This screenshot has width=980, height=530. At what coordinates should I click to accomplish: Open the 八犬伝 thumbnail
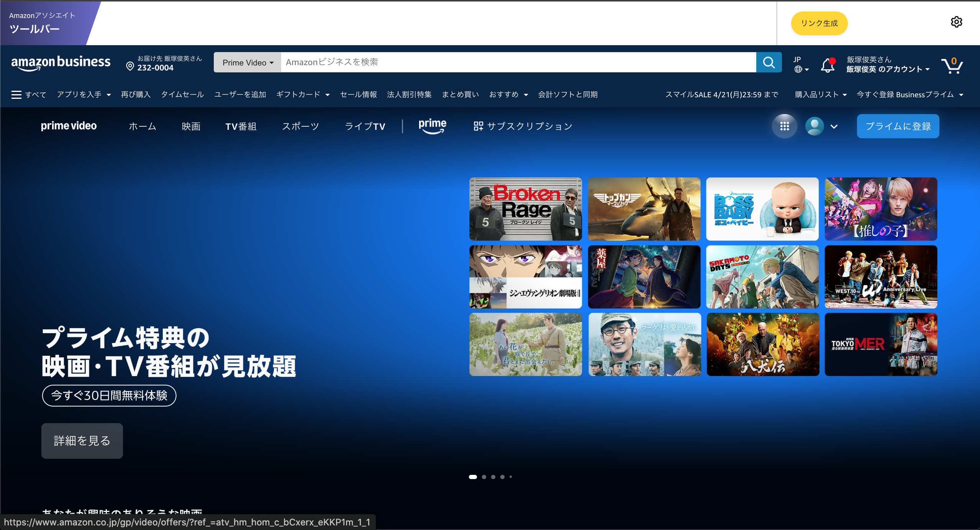(763, 345)
